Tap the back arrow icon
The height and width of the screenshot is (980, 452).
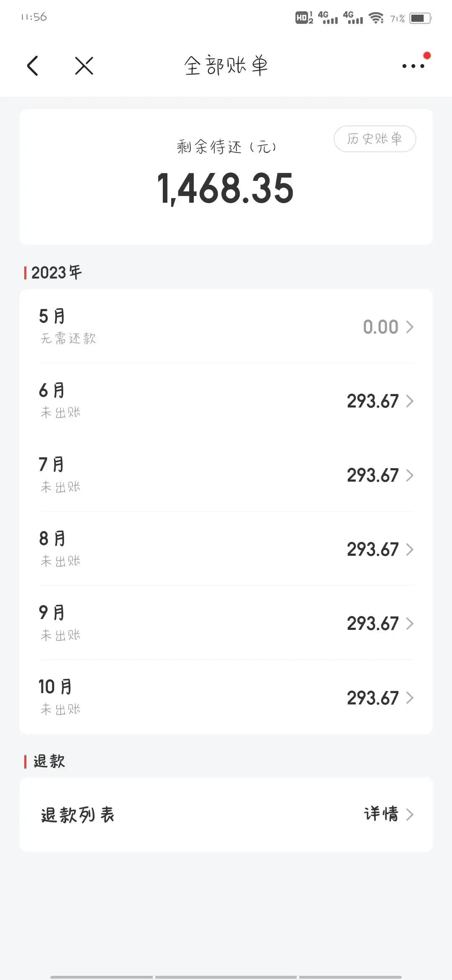[33, 66]
